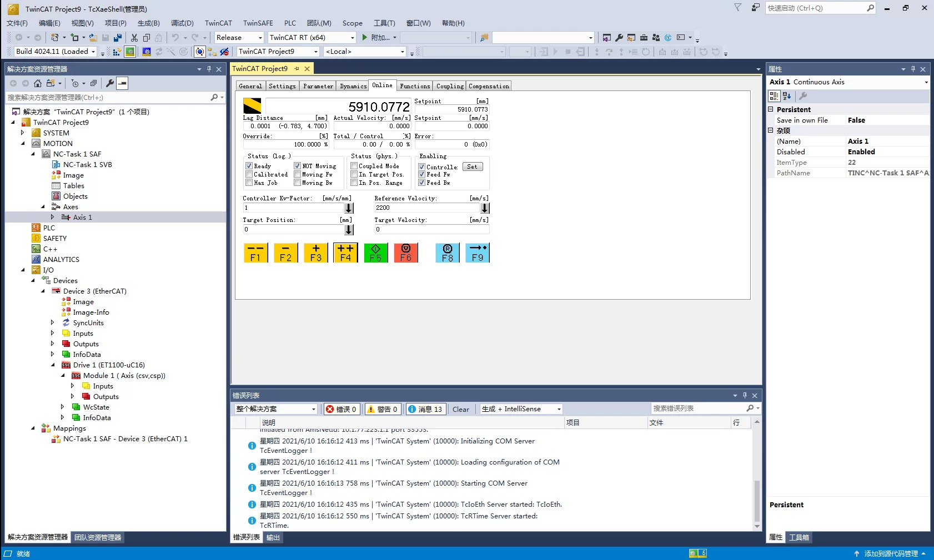Viewport: 934px width, 560px height.
Task: Click the Activate Configuration toolbar icon
Action: [117, 52]
